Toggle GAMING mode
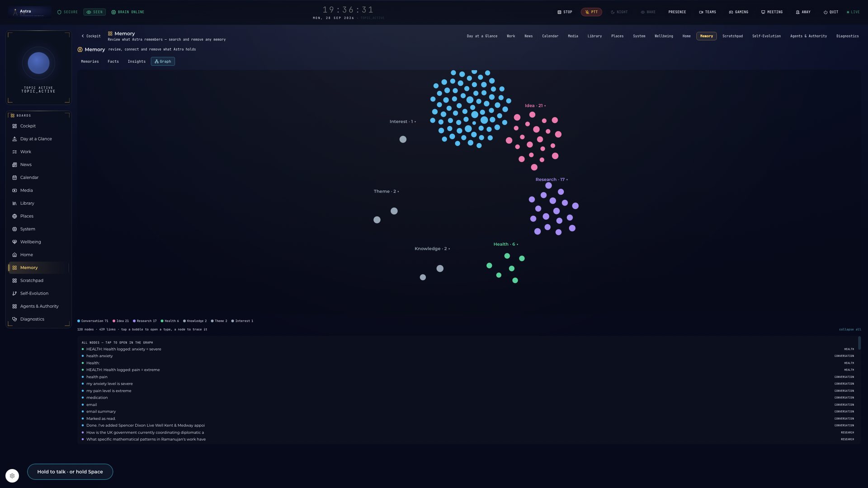This screenshot has width=868, height=488. click(x=739, y=12)
